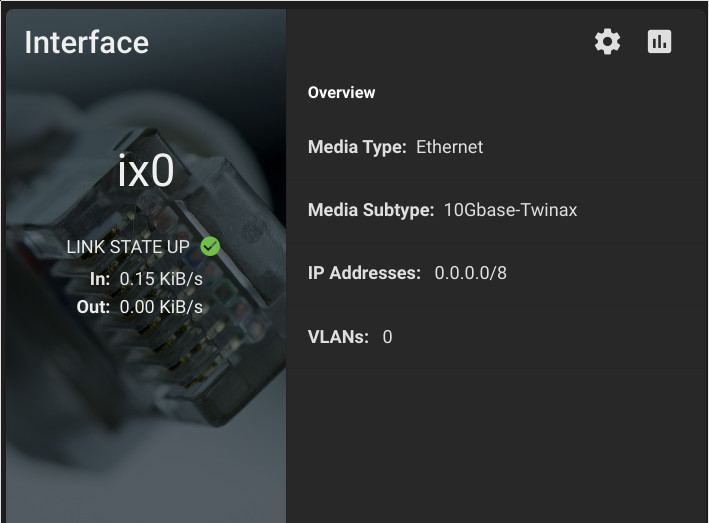Click the In: label text
Screen dimensions: 709x523
click(100, 279)
